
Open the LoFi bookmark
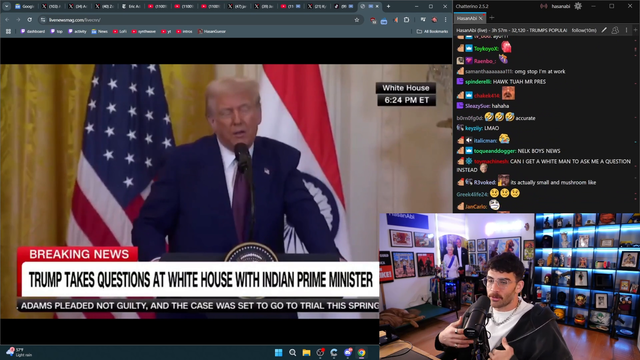tap(120, 31)
